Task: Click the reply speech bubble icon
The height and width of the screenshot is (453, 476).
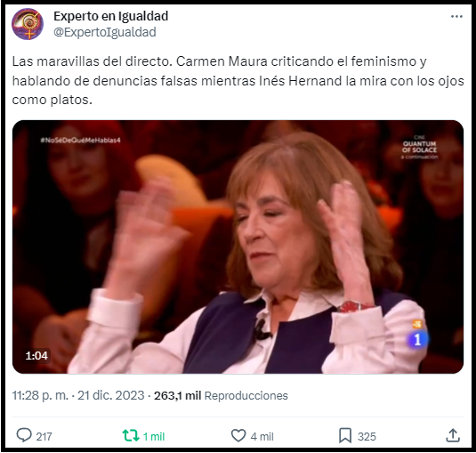Action: (x=24, y=435)
